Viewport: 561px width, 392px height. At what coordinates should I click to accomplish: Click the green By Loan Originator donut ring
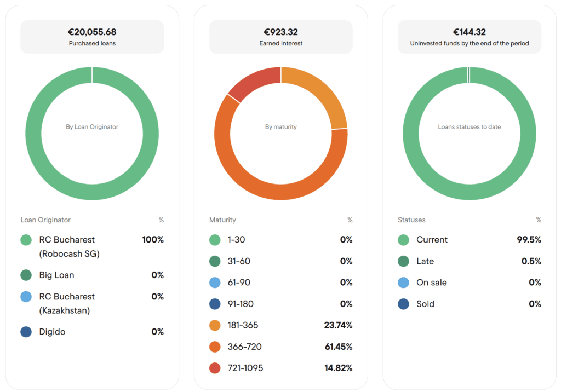click(x=92, y=192)
